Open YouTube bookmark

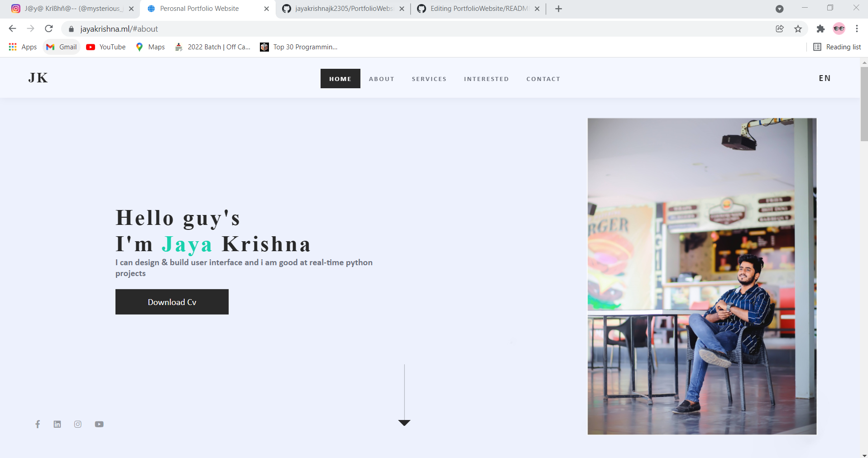(106, 47)
